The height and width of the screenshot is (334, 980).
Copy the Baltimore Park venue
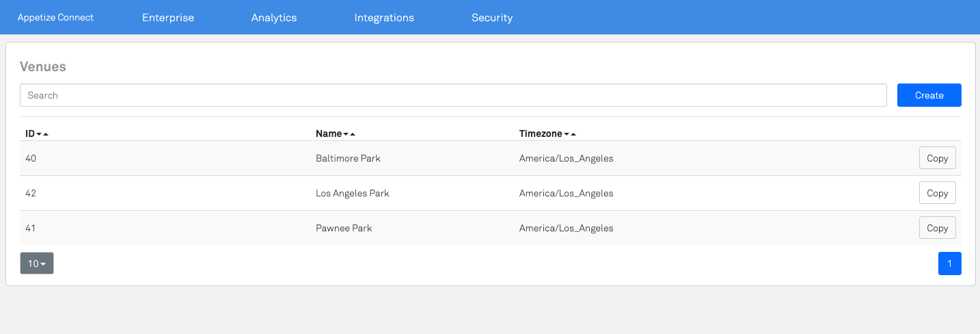[x=937, y=158]
